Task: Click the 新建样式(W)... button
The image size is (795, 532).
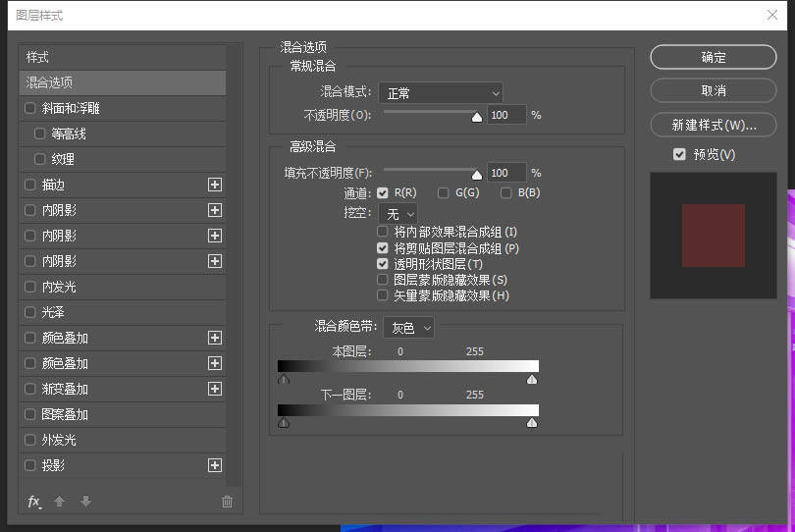Action: click(714, 125)
